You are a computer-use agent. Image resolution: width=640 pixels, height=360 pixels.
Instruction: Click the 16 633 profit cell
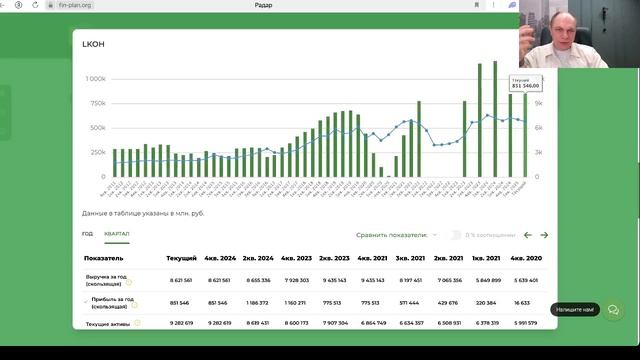[522, 303]
